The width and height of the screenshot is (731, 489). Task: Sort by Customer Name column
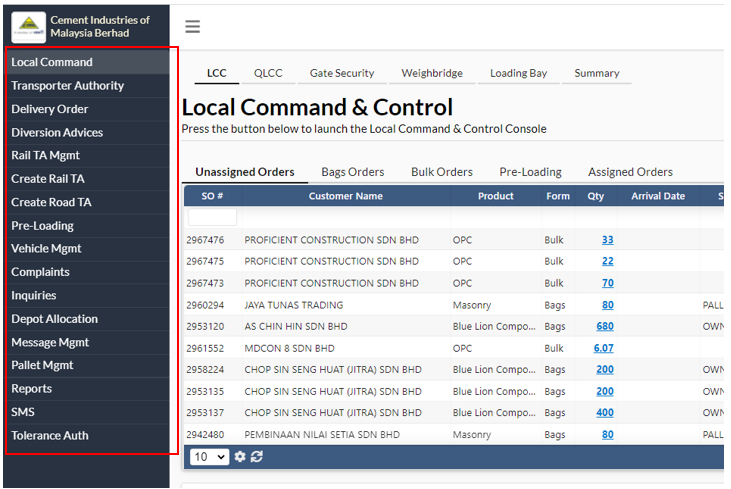point(345,196)
